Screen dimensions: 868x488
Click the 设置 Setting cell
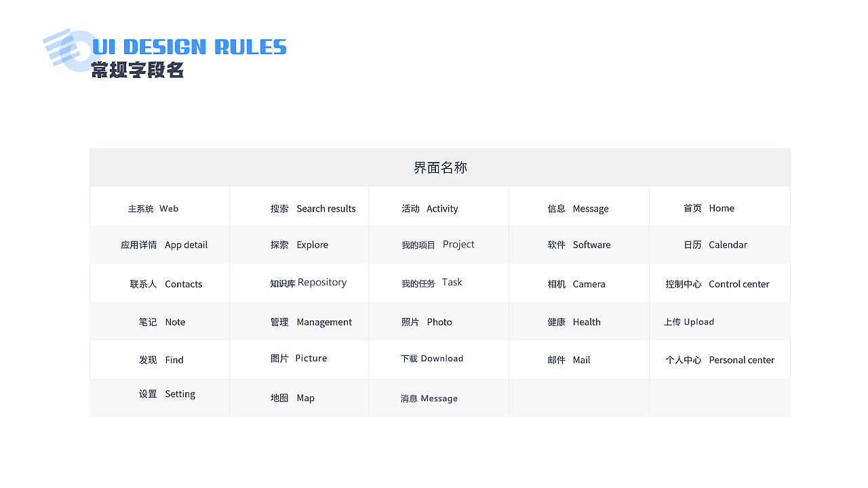pyautogui.click(x=167, y=394)
